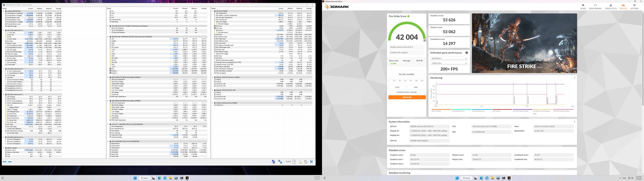644x181 pixels.
Task: Expand the GPU Rail Powers row
Action: point(215,32)
